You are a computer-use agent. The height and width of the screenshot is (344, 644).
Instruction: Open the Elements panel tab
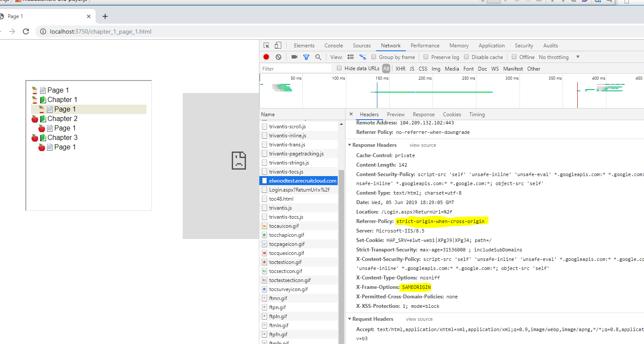(x=304, y=46)
